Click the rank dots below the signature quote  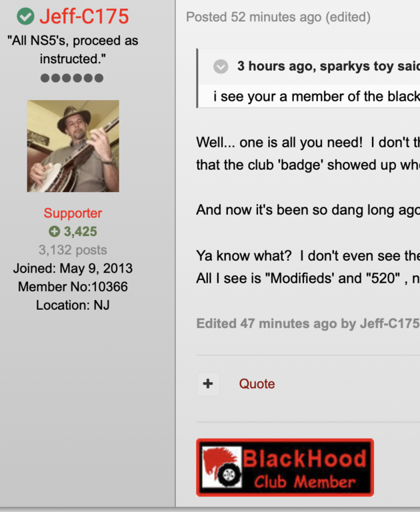[x=72, y=78]
